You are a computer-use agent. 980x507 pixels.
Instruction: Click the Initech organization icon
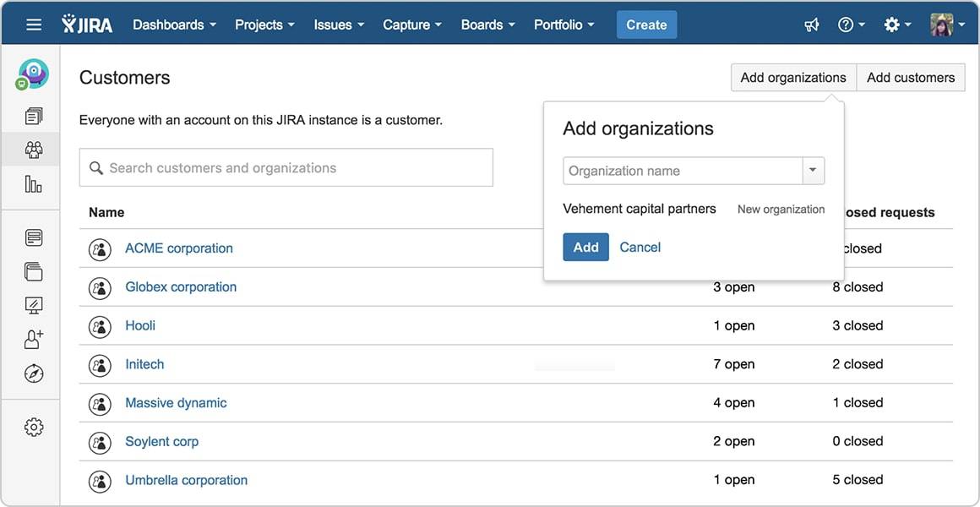(100, 365)
